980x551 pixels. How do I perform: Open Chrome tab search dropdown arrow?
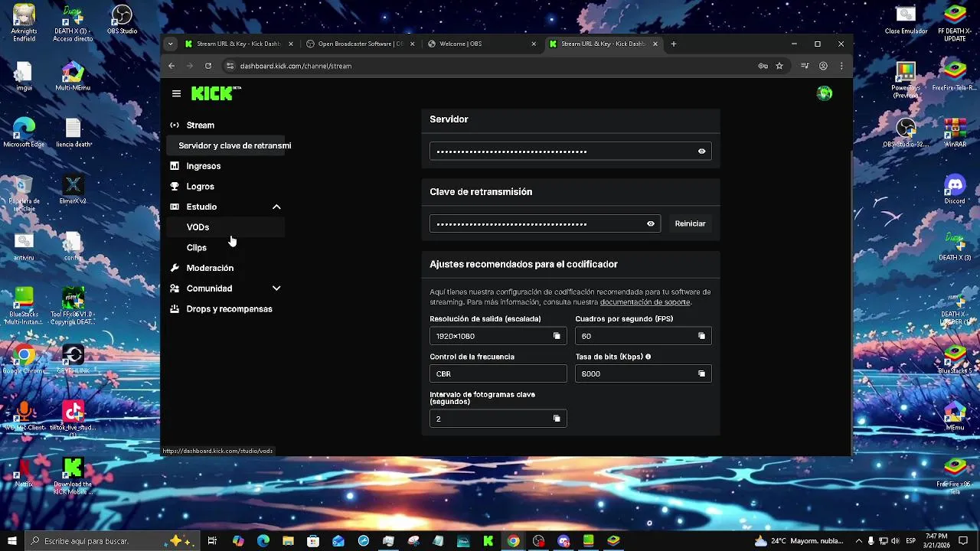[170, 44]
